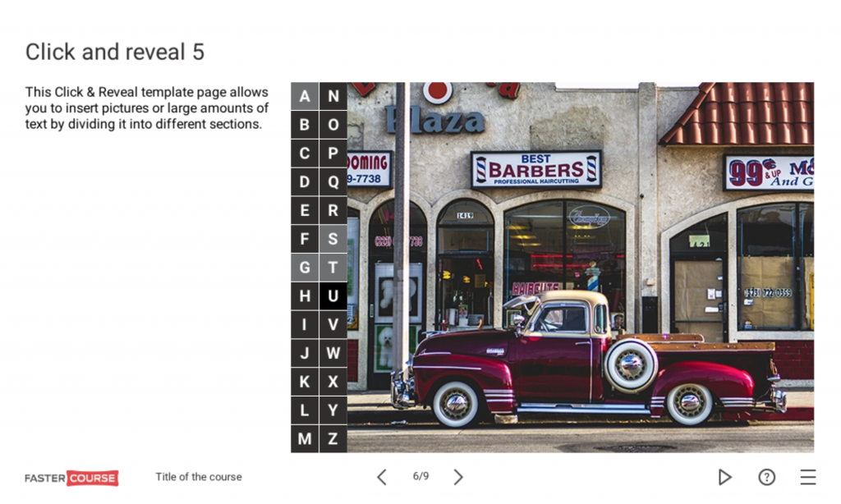The height and width of the screenshot is (504, 841).
Task: Toggle the grayed letter T tile
Action: point(333,267)
